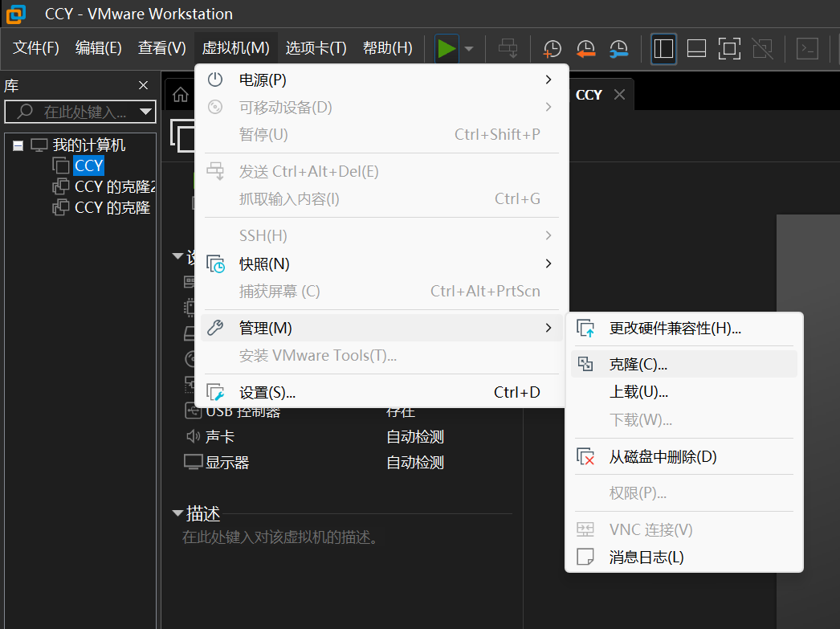Click the settings icon beside 设置(S)
Image resolution: width=840 pixels, height=629 pixels.
tap(216, 393)
